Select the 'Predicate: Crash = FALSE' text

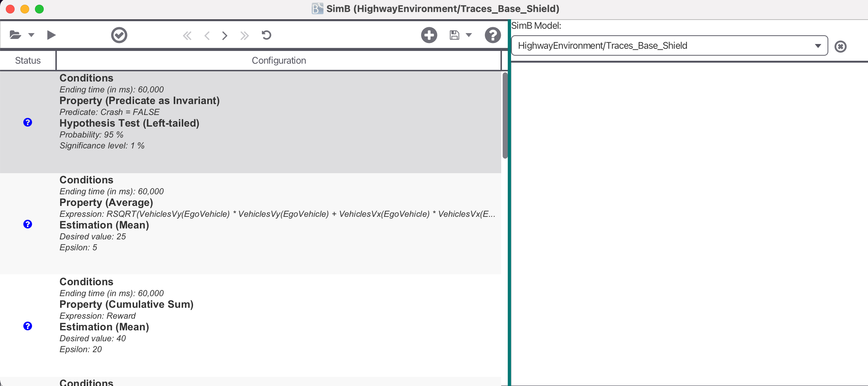tap(110, 112)
